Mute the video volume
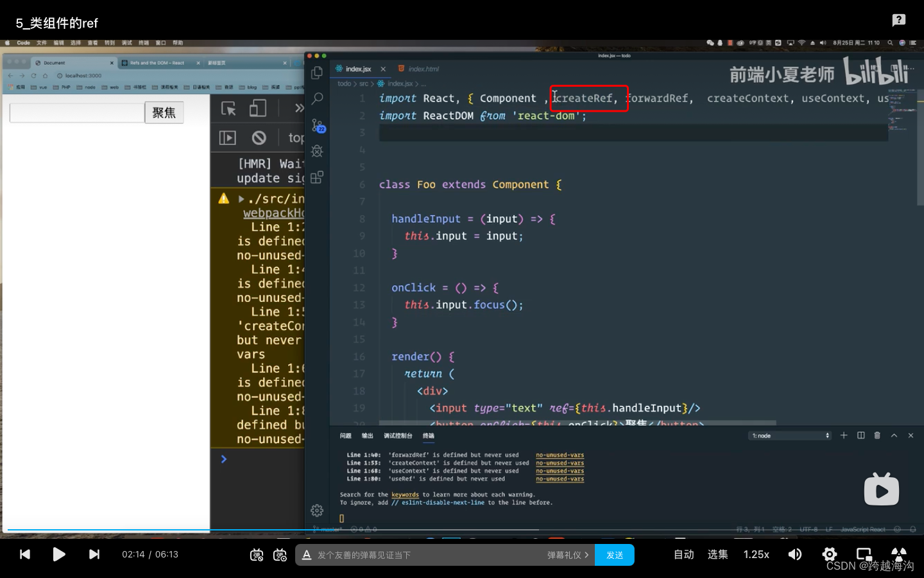This screenshot has height=578, width=924. 795,554
